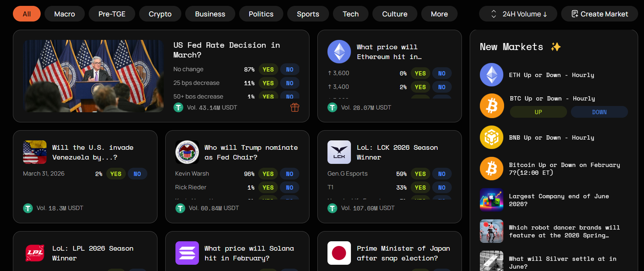Open the 24H Volume sort dropdown
644x271 pixels.
(519, 14)
